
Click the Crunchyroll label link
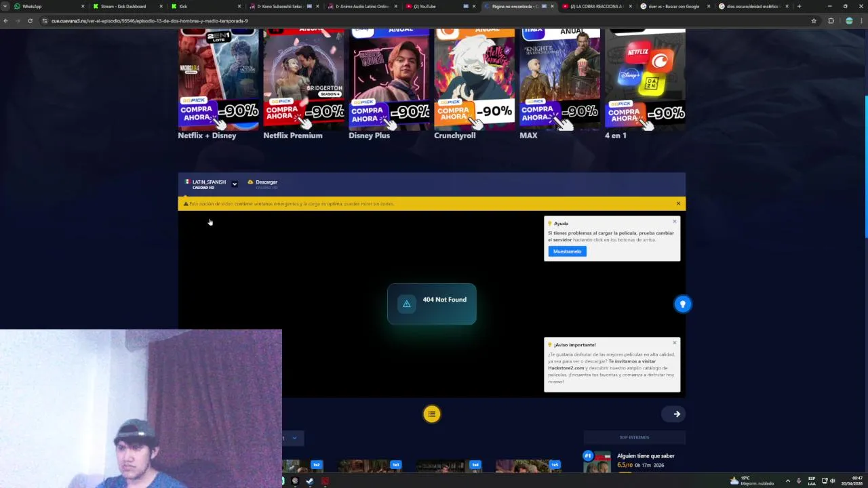[454, 136]
